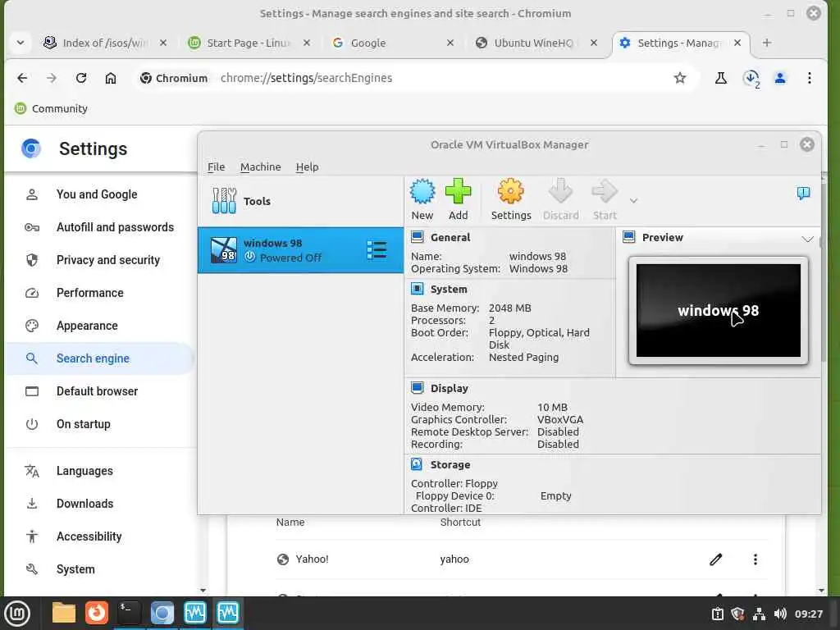The image size is (840, 630).
Task: Open Chrome Labs flask icon
Action: coord(720,78)
